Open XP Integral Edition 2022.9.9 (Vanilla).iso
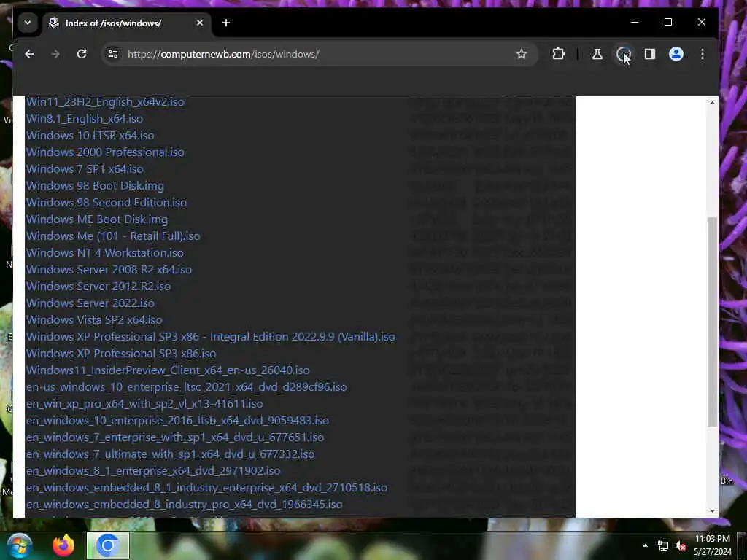Screen dimensions: 747x560 [211, 337]
